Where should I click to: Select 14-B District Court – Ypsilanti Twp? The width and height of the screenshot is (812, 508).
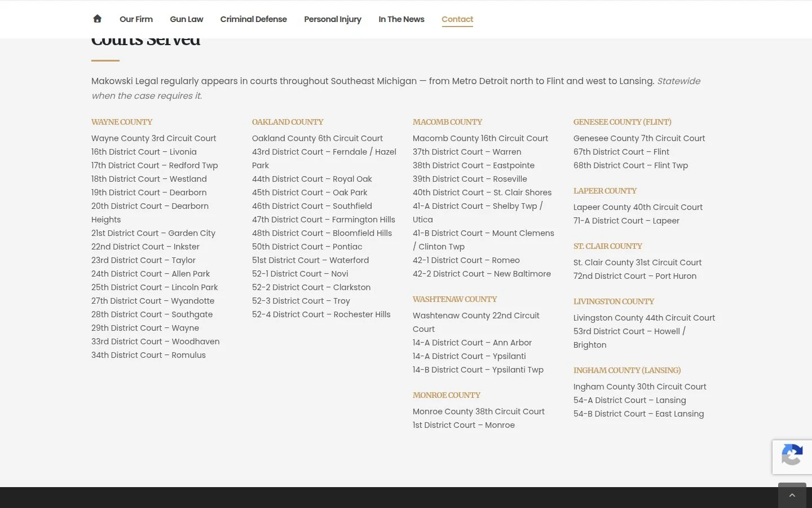pos(478,370)
